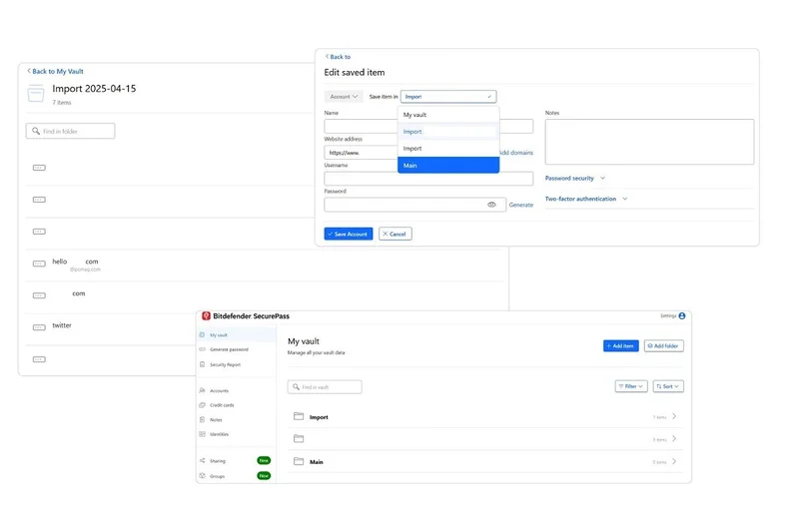Click the Security Report sidebar icon
Screen dimensions: 799x532
[x=203, y=364]
